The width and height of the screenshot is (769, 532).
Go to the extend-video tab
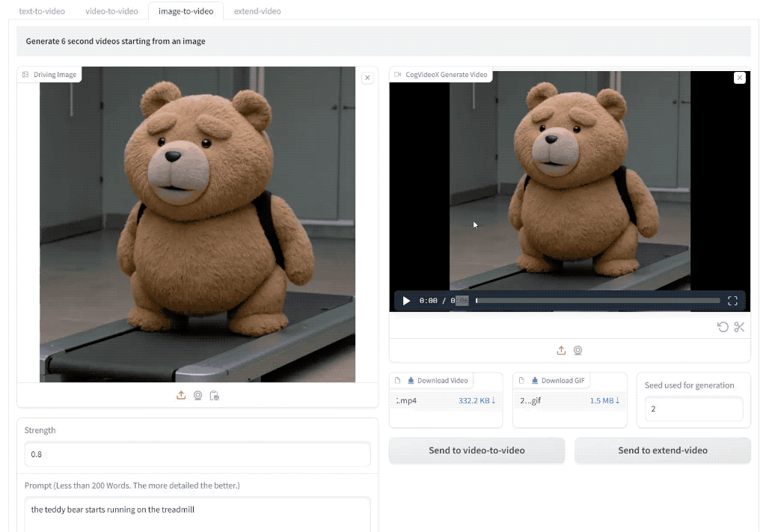coord(257,10)
